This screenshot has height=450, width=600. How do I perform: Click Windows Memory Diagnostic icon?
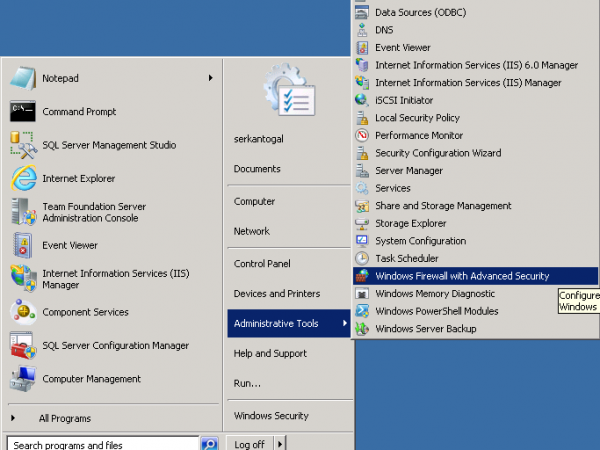click(362, 294)
